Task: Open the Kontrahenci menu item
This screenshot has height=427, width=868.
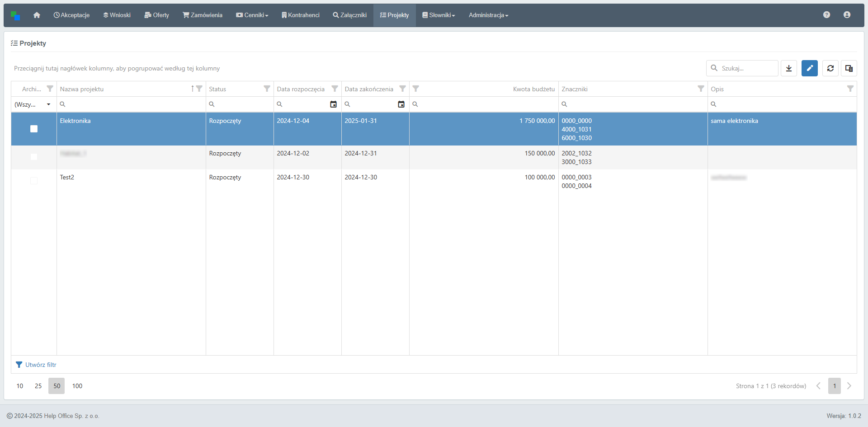Action: [x=301, y=15]
